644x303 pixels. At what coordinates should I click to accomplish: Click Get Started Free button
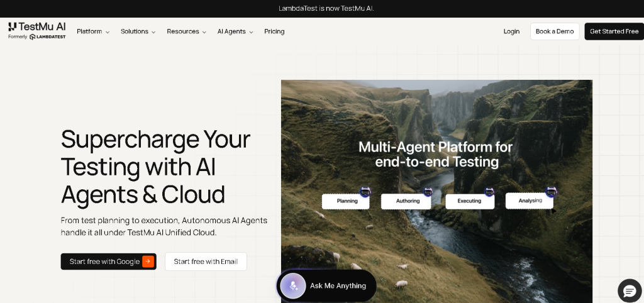pyautogui.click(x=614, y=31)
